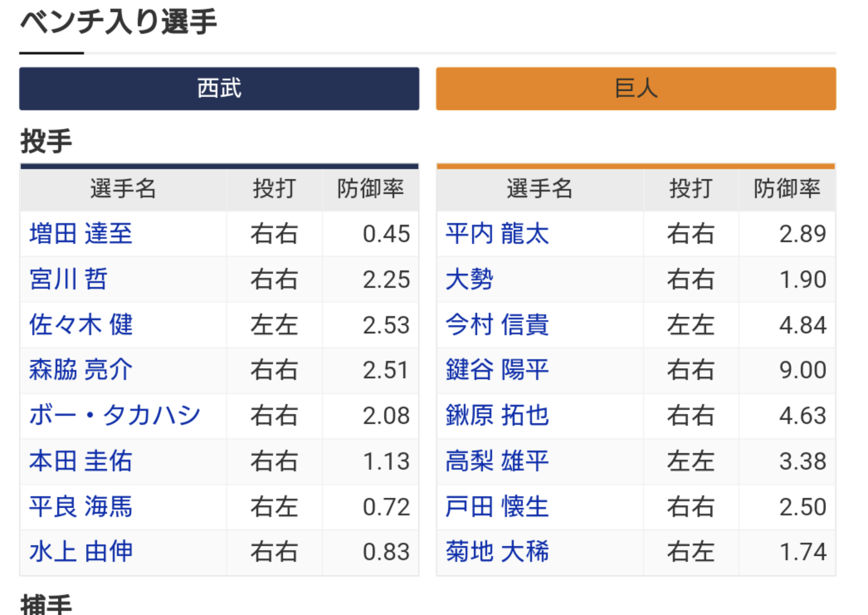Image resolution: width=868 pixels, height=615 pixels.
Task: Open player link 本田 圭佑
Action: pyautogui.click(x=81, y=461)
